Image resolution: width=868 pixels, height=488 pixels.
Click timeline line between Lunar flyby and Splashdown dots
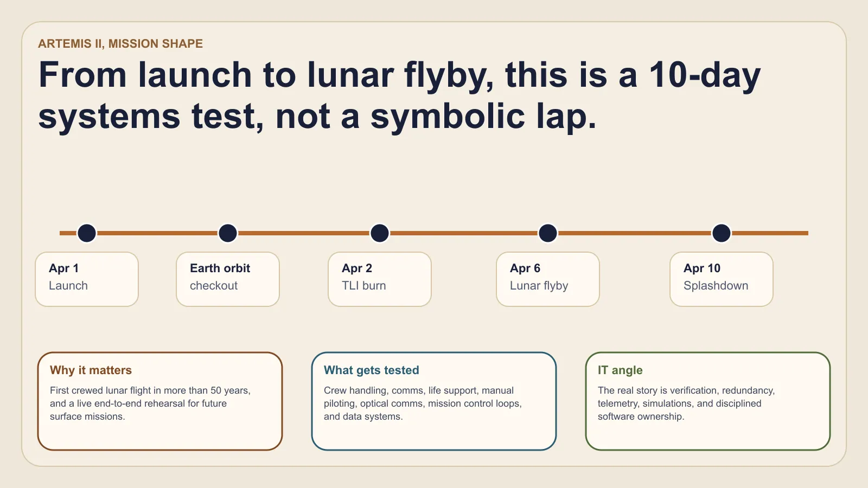point(635,233)
